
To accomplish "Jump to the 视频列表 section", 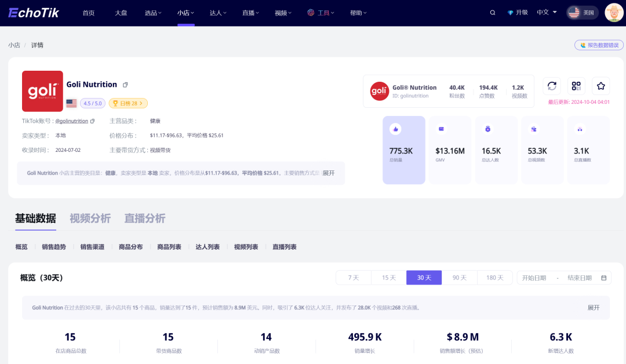I will [246, 247].
